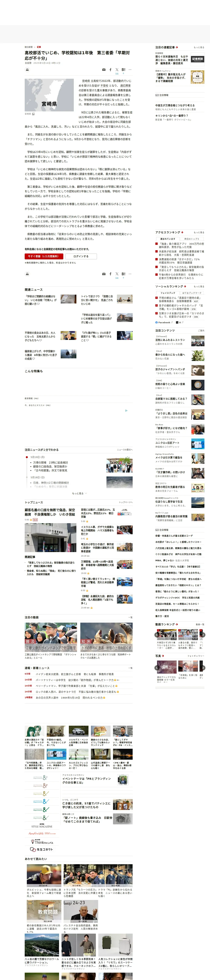Share via Facebook icon below the headline
Viewport: 210px width, 980px height.
[x=111, y=70]
